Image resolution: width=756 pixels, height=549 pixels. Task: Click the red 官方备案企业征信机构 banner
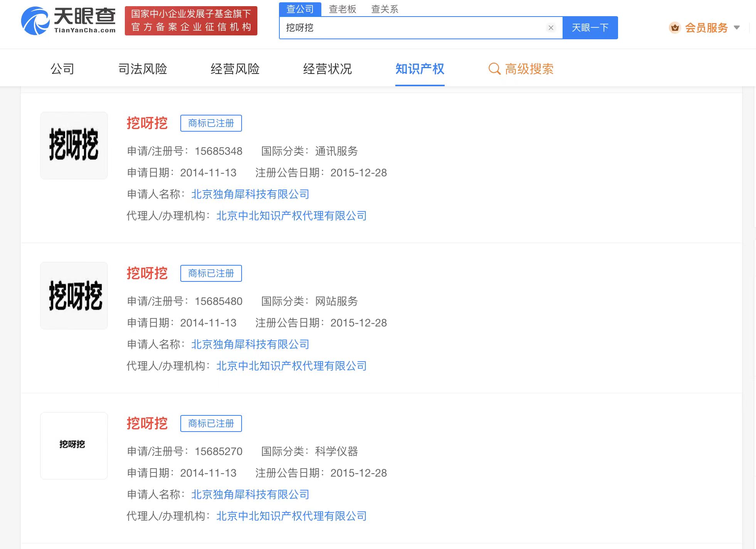coord(191,21)
